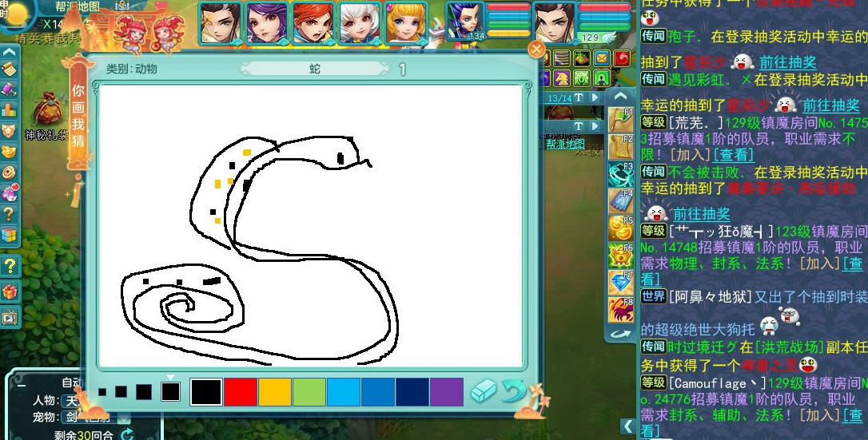Use the F3 whirlwind skill shortcut
The width and height of the screenshot is (868, 440).
[x=620, y=174]
